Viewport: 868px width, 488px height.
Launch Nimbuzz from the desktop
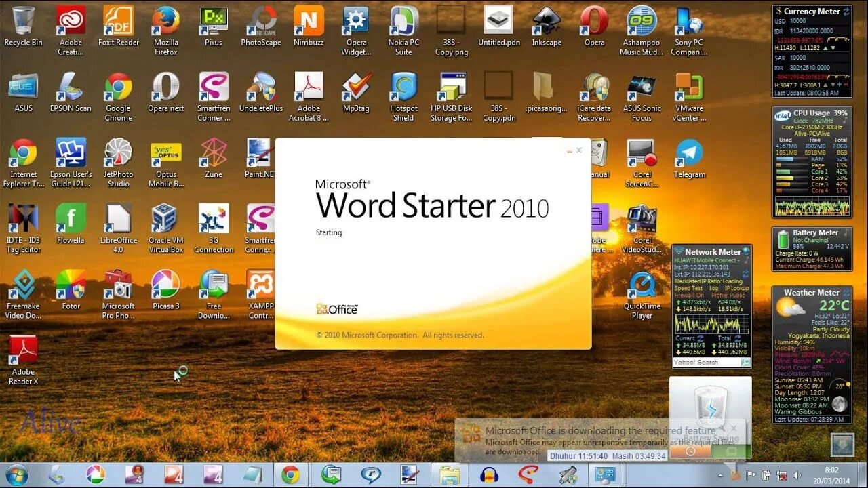(x=309, y=27)
